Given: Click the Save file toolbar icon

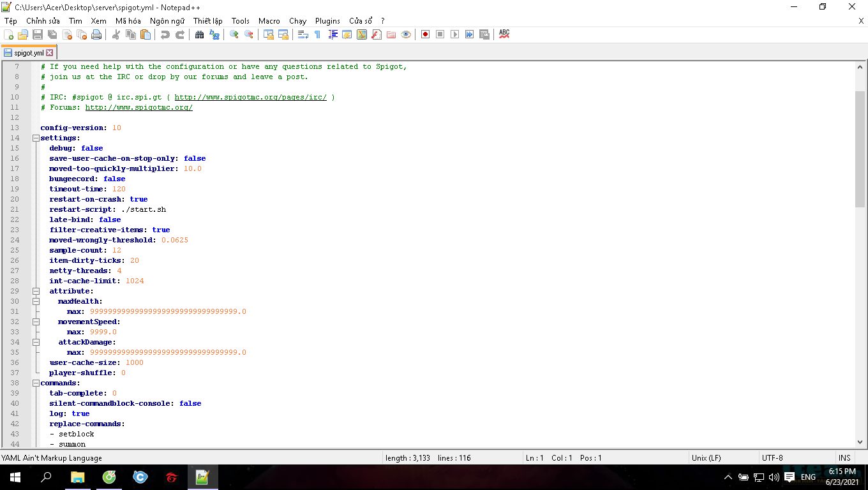Looking at the screenshot, I should [x=38, y=34].
